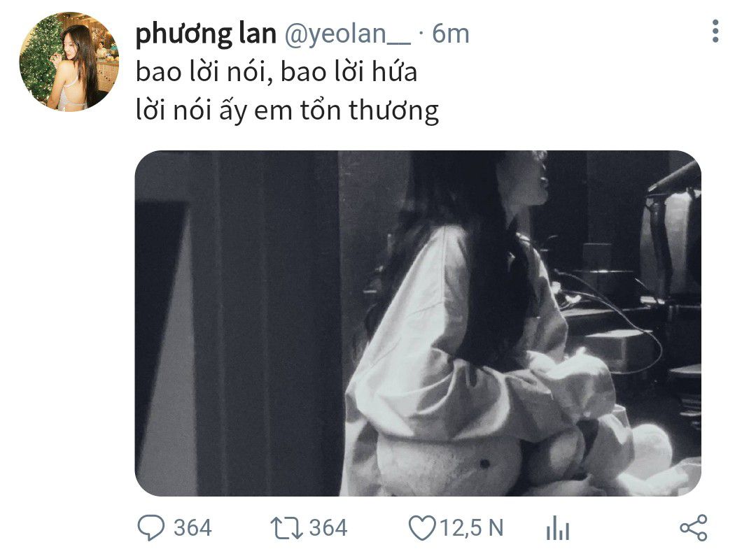Click the display name phương lan
756x556 pixels.
pyautogui.click(x=206, y=34)
